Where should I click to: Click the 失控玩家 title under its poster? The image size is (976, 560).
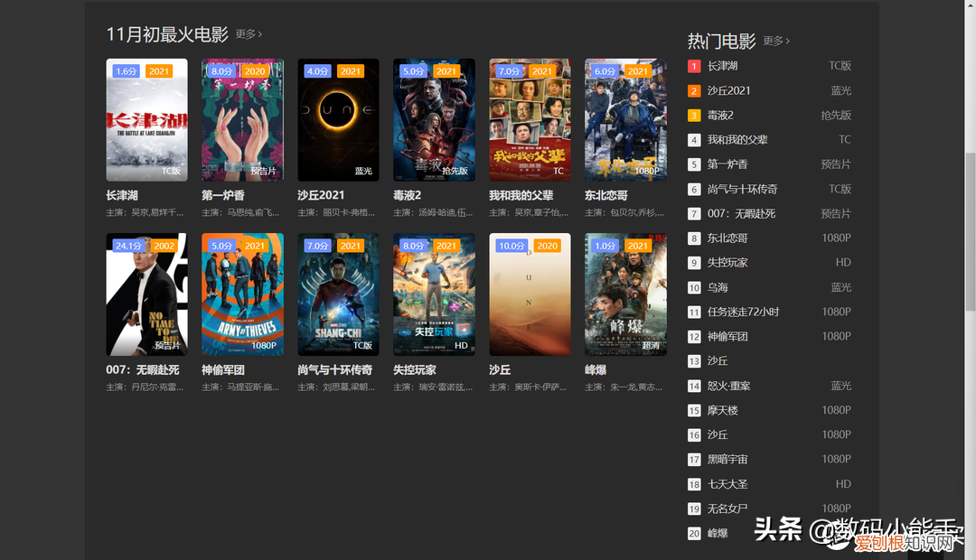415,369
